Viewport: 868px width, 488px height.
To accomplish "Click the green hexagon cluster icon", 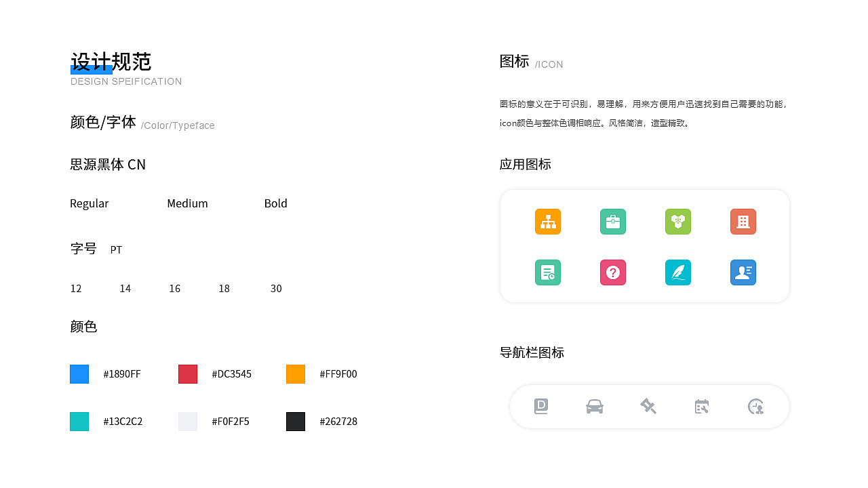I will coord(678,222).
